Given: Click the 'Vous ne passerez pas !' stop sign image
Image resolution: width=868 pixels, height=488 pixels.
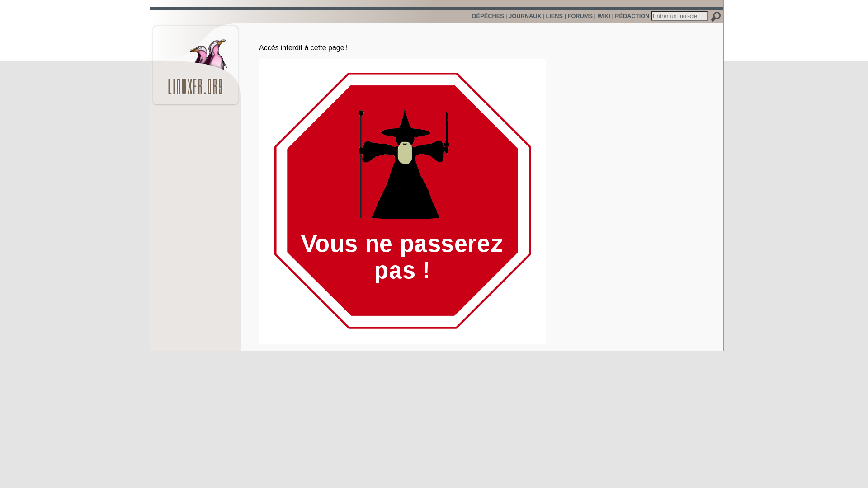Looking at the screenshot, I should [x=402, y=202].
